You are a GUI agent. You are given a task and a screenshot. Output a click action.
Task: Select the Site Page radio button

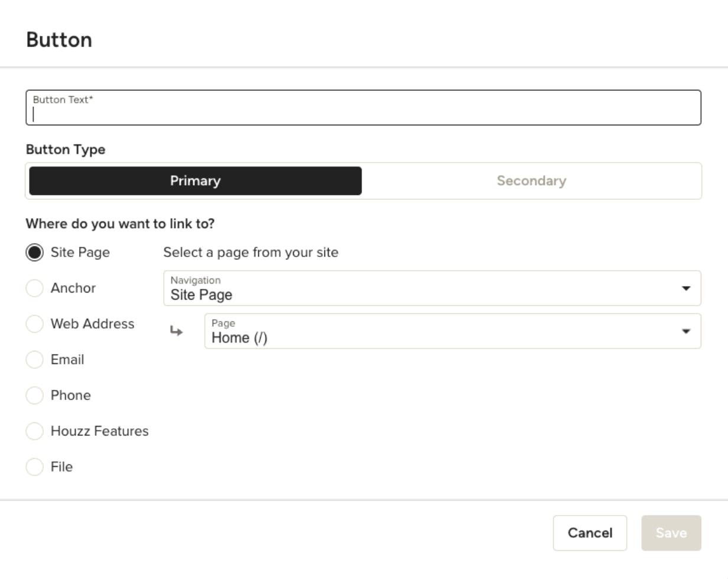(35, 252)
